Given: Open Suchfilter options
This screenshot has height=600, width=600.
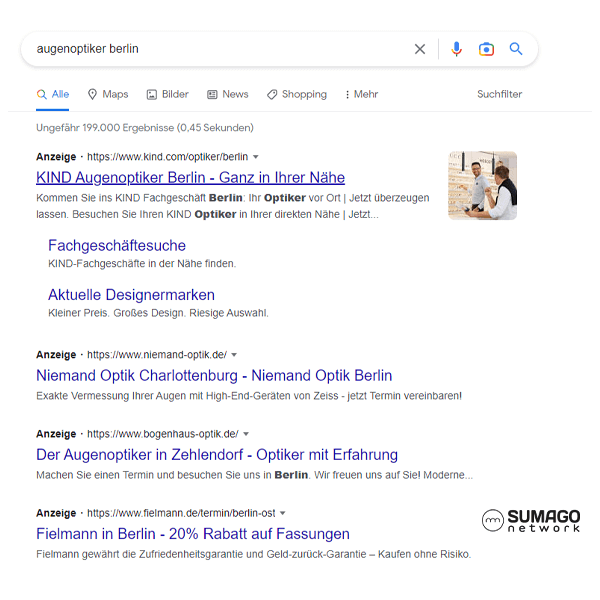Looking at the screenshot, I should tap(499, 94).
